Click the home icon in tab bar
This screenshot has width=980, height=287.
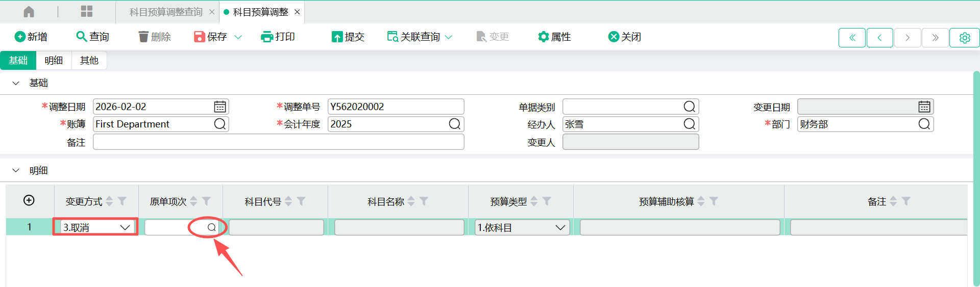click(29, 12)
